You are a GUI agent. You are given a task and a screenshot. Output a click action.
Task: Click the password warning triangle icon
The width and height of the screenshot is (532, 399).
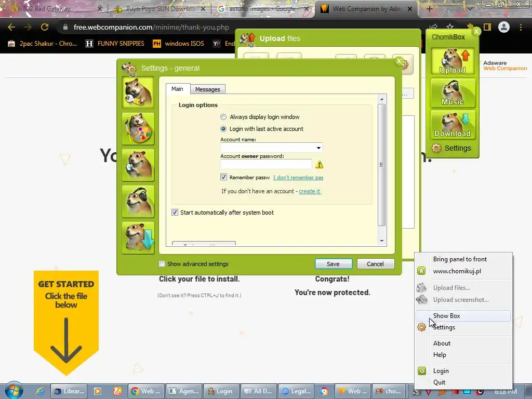(320, 165)
